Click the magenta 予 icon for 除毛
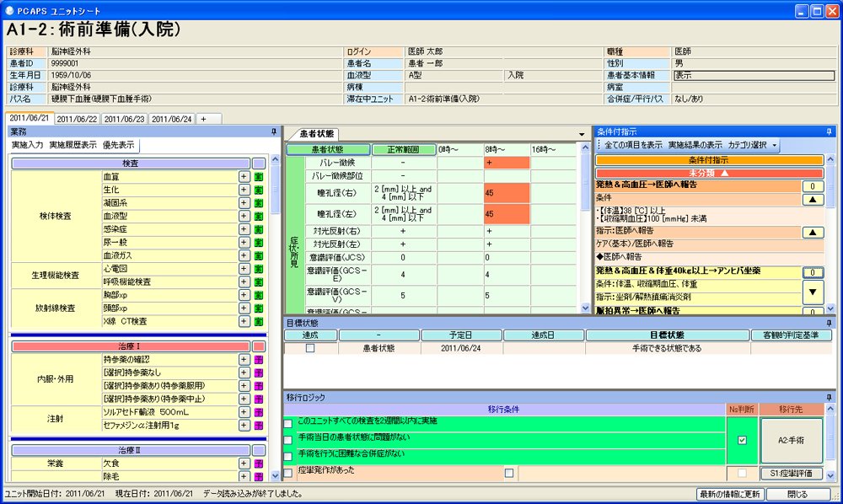This screenshot has width=843, height=504. [x=259, y=476]
